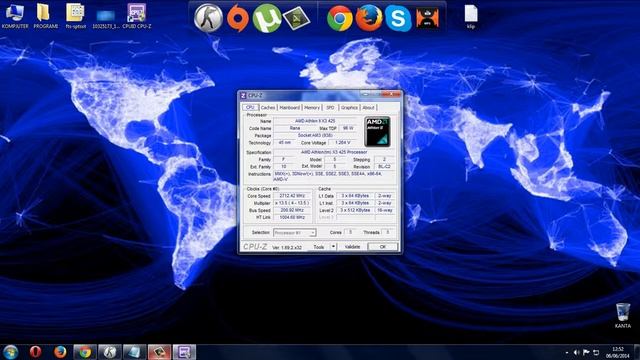640x360 pixels.
Task: Click the Core Voltage value field
Action: point(342,143)
